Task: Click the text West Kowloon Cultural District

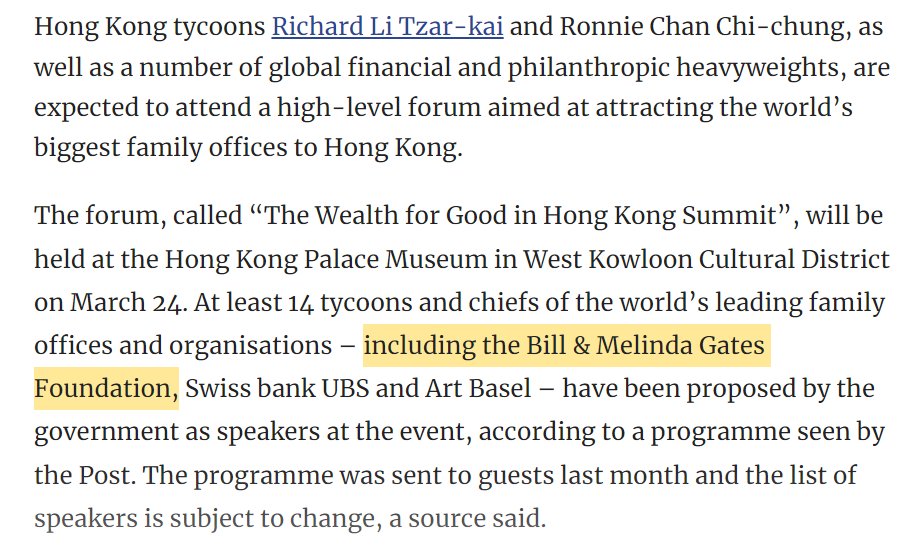Action: click(706, 259)
